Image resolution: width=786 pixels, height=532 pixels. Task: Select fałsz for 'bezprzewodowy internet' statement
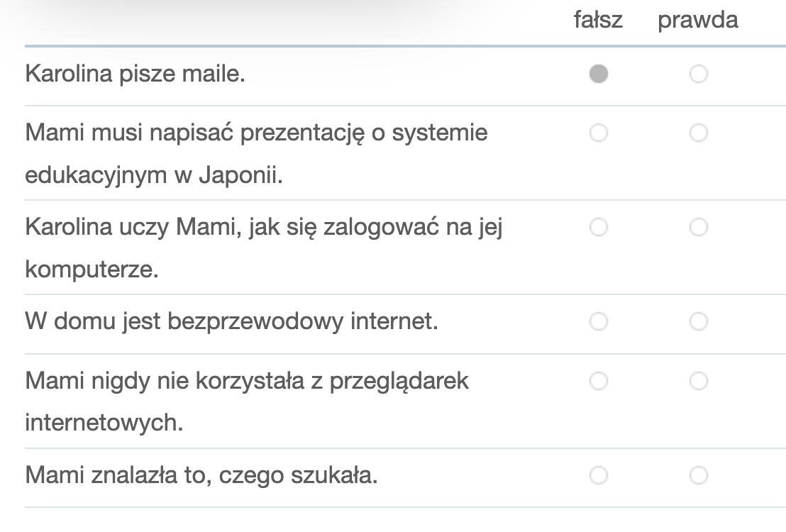(599, 321)
